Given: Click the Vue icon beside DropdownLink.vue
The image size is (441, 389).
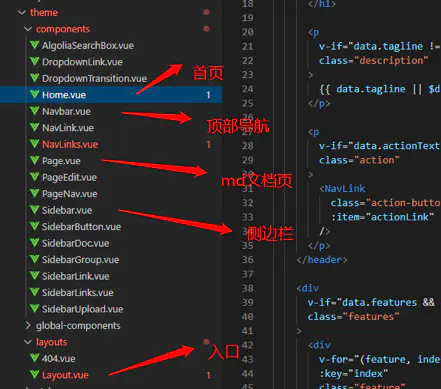Looking at the screenshot, I should coord(34,61).
